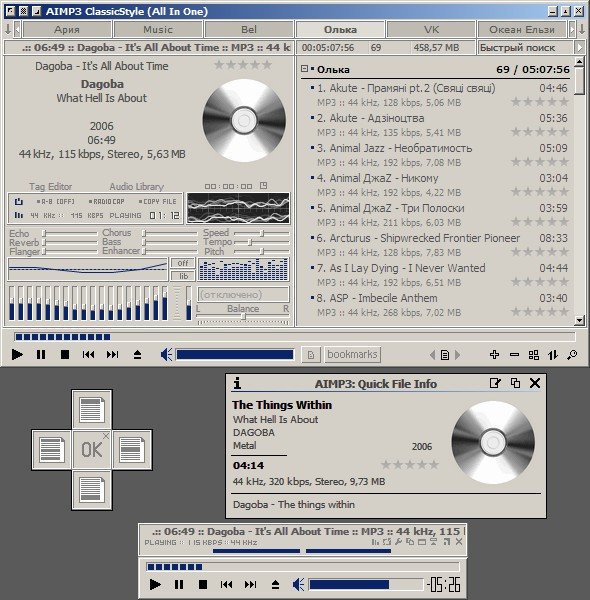Go to previous playlist using left triangle
This screenshot has height=600, width=590.
(x=432, y=355)
